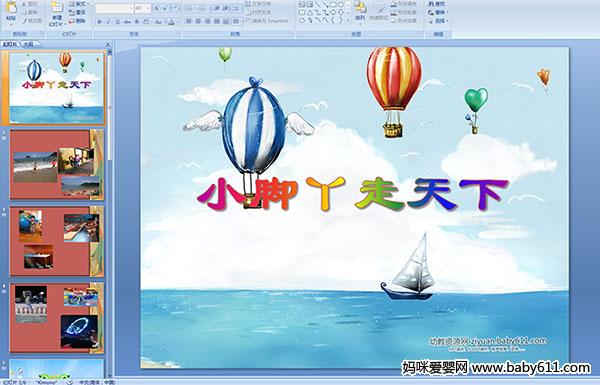Select the Format Painter brush
Image resolution: width=600 pixels, height=385 pixels.
[24, 21]
